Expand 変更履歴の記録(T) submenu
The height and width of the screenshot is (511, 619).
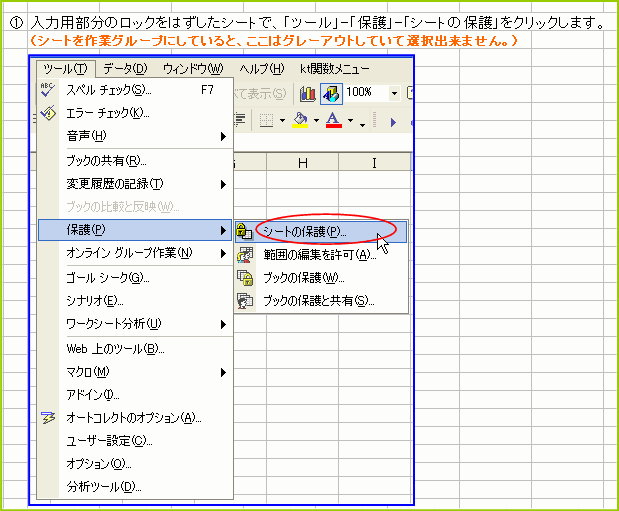coord(135,184)
